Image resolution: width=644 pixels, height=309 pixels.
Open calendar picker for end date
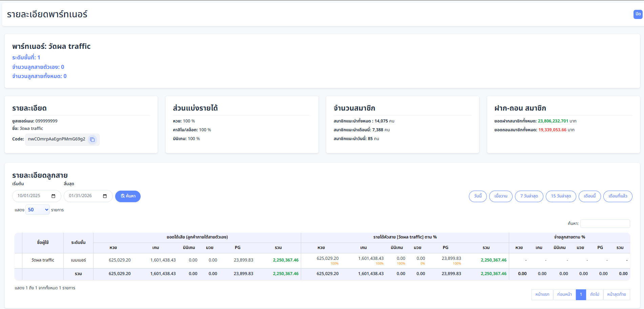pyautogui.click(x=105, y=196)
